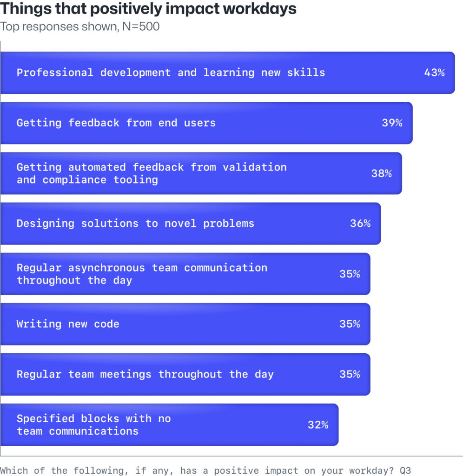Click the 35% value on the "Writing new code" bar
This screenshot has width=463, height=476.
[350, 324]
